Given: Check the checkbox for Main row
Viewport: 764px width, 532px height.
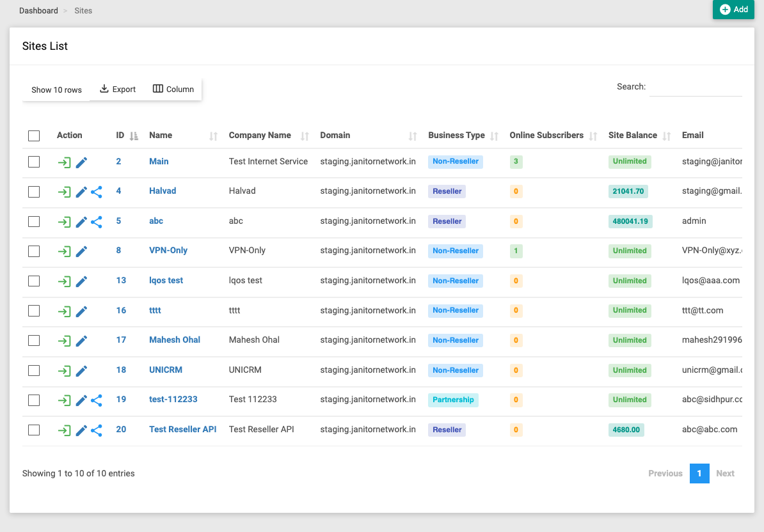Looking at the screenshot, I should click(x=34, y=162).
